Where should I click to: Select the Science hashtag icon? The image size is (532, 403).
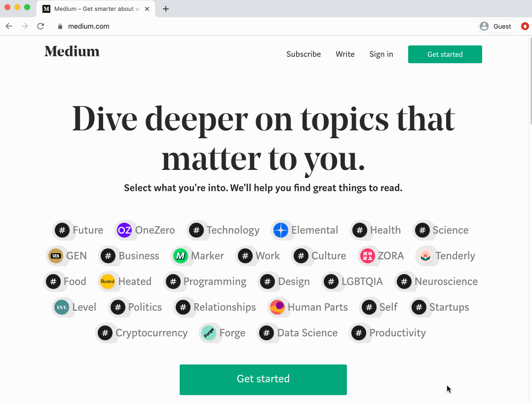point(422,230)
